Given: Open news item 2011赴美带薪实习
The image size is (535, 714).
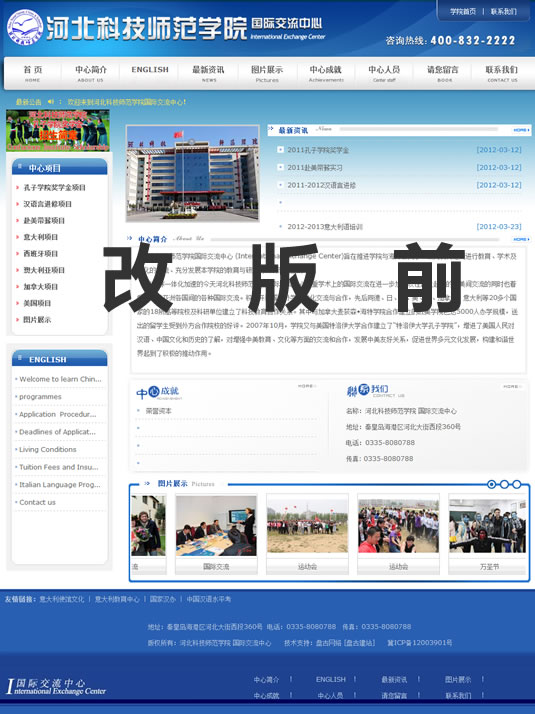Looking at the screenshot, I should pyautogui.click(x=315, y=168).
